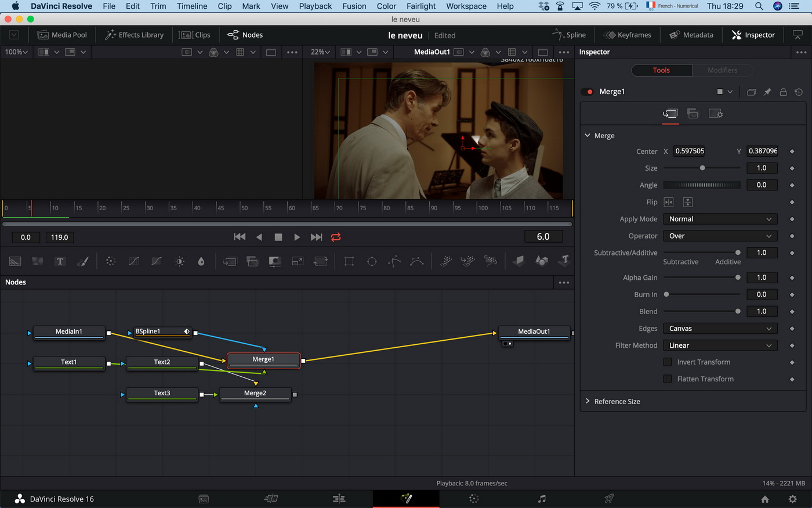Image resolution: width=812 pixels, height=508 pixels.
Task: Flip the merge vertically
Action: (x=688, y=202)
